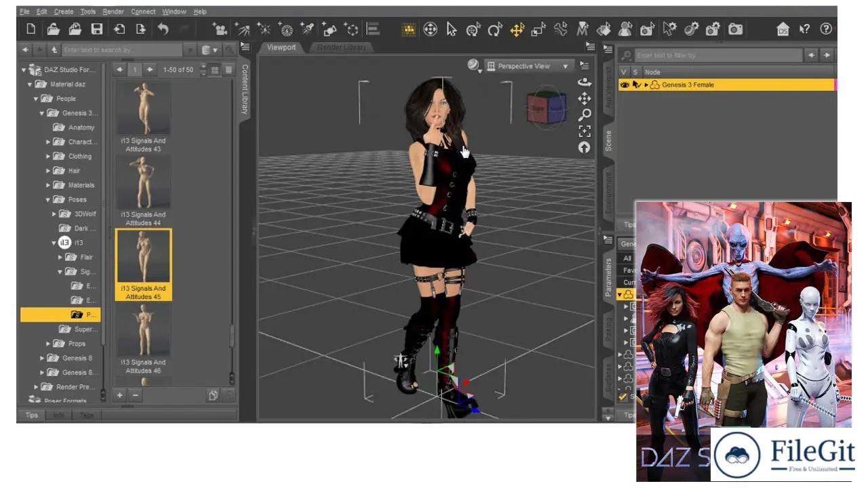The height and width of the screenshot is (488, 868).
Task: Create a new null object
Action: click(351, 29)
